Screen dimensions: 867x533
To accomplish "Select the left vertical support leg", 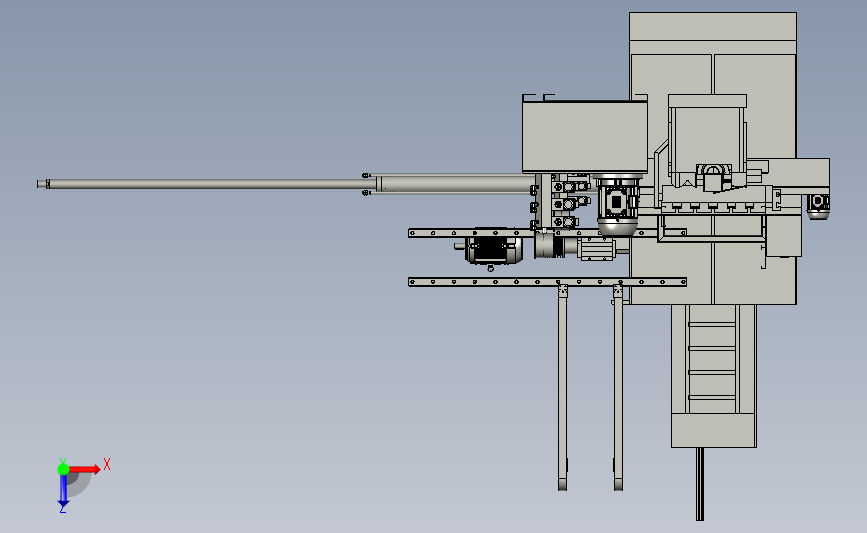I will pos(562,387).
